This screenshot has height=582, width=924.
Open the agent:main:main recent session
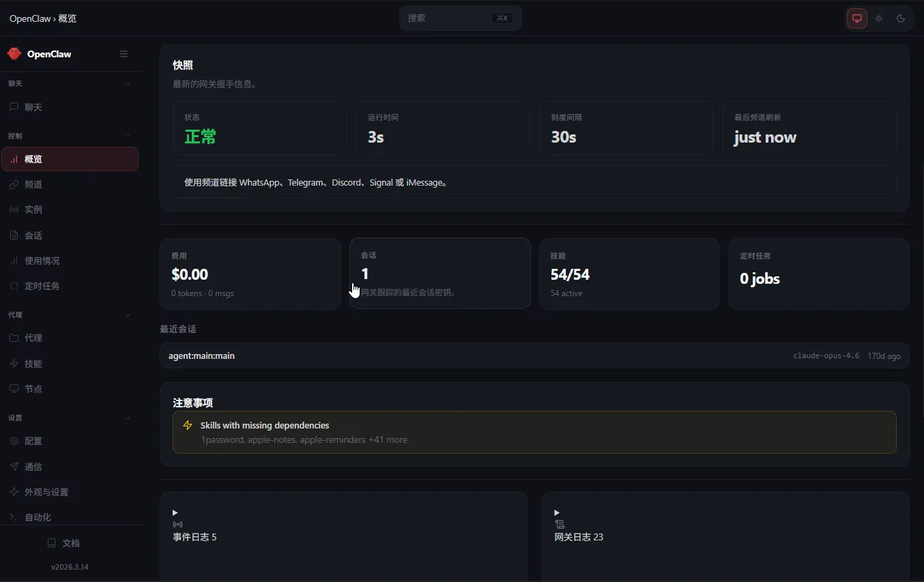pos(534,355)
